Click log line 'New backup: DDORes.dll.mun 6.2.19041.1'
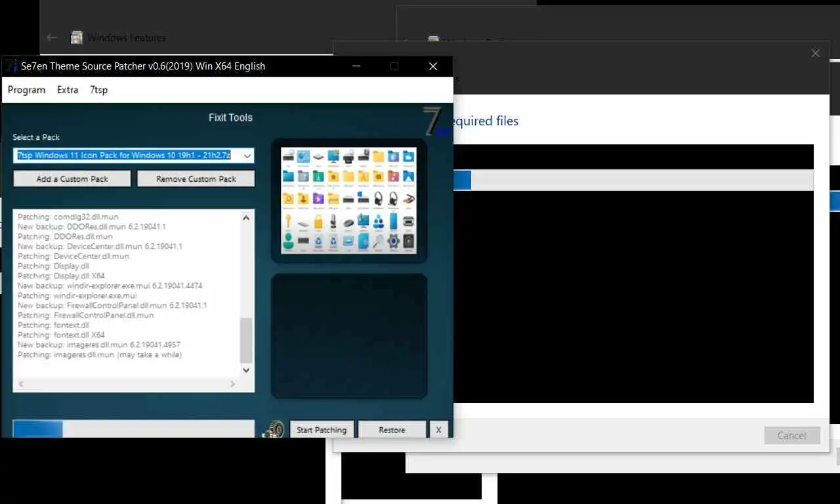840x504 pixels. pyautogui.click(x=92, y=226)
